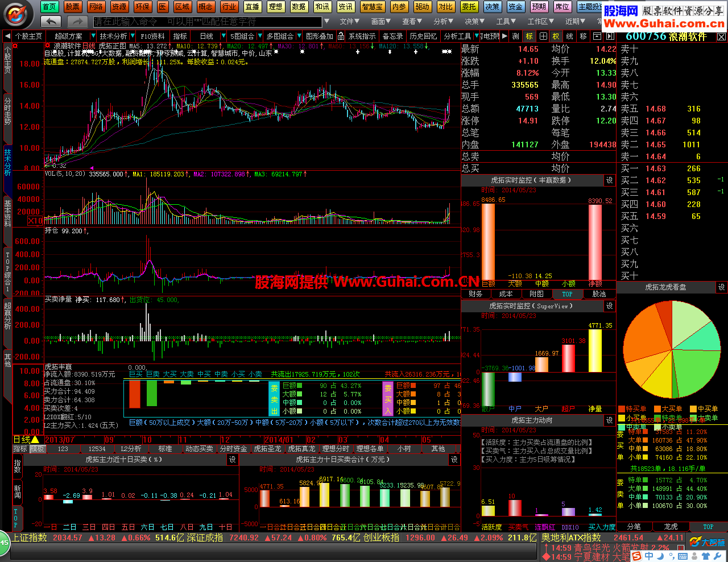The height and width of the screenshot is (562, 728).
Task: Open 设 settings of 虎拓主力近十日买卖(%) panel
Action: (x=232, y=459)
